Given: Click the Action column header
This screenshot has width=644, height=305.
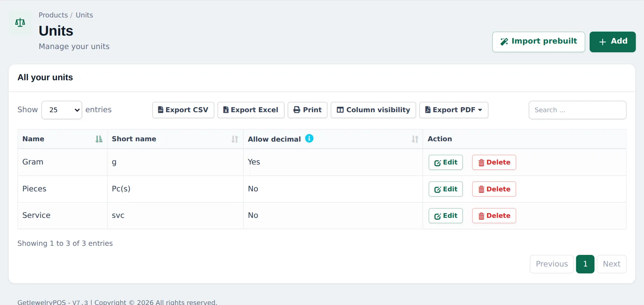Looking at the screenshot, I should (x=524, y=139).
